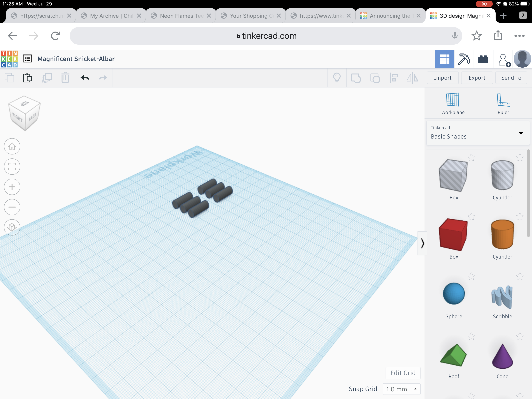Screen dimensions: 532x399
Task: Redo the last undone action
Action: tap(103, 78)
